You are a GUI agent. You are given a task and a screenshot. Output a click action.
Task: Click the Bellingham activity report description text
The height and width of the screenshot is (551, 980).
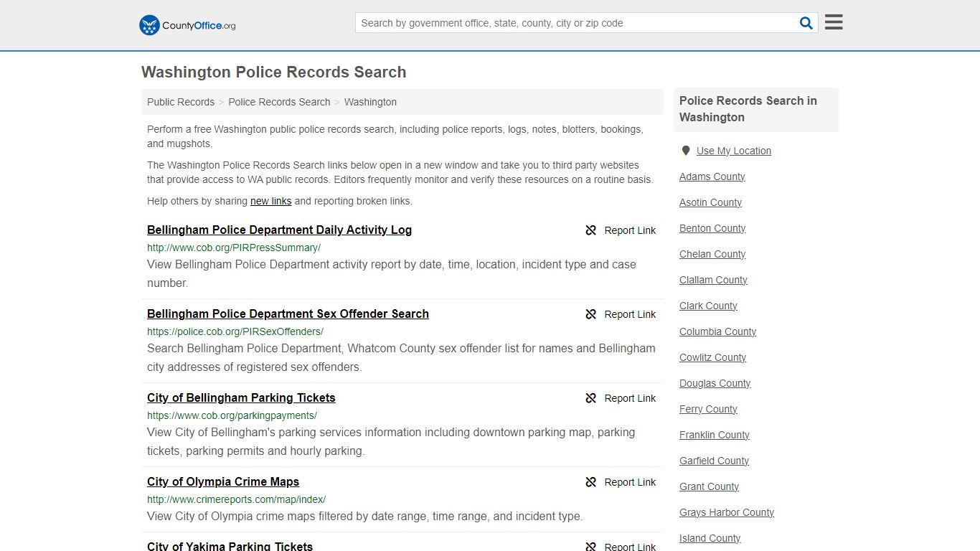click(x=392, y=273)
